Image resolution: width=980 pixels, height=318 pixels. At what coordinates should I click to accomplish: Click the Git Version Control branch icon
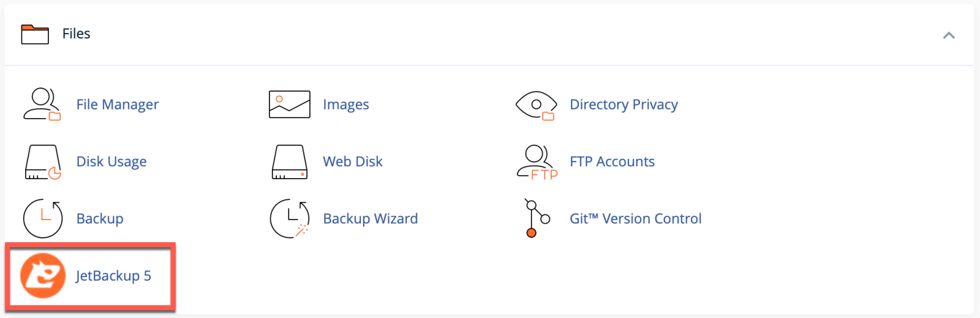pos(537,218)
